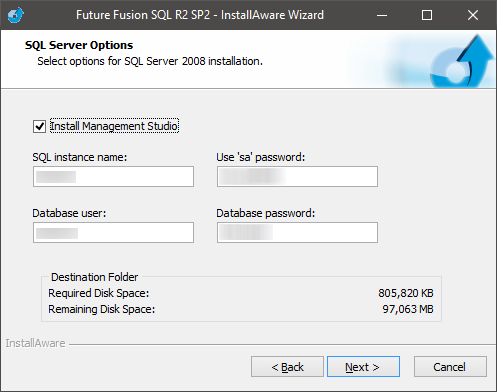Click the 'SQL instance name:' label
Screen dimensions: 497x392
[x=80, y=157]
